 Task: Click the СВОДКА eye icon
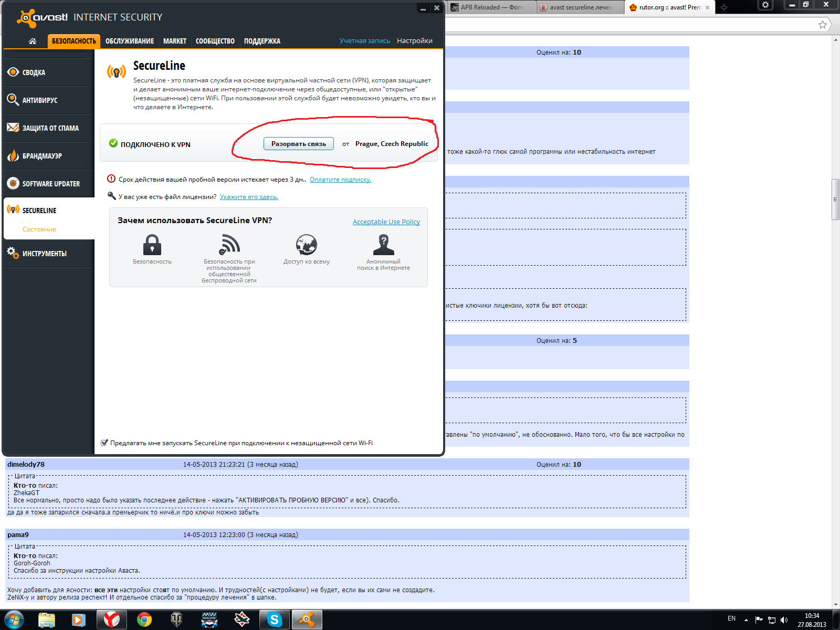tap(13, 72)
